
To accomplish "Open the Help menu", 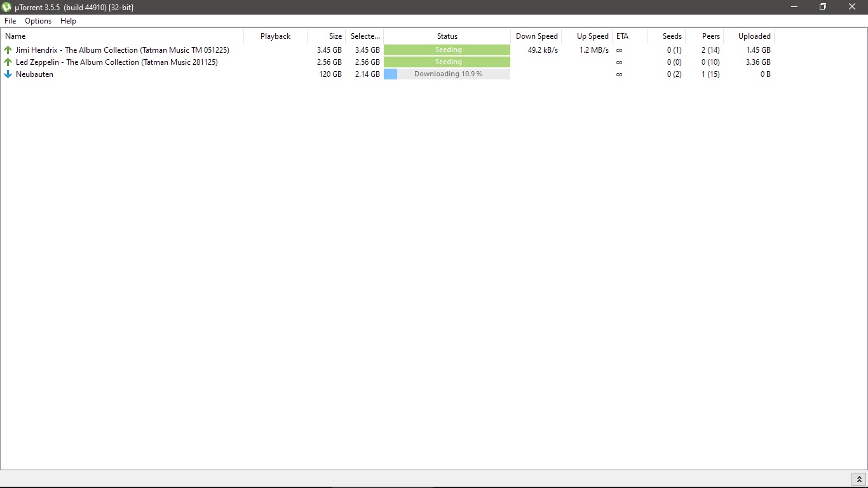I will pyautogui.click(x=68, y=21).
